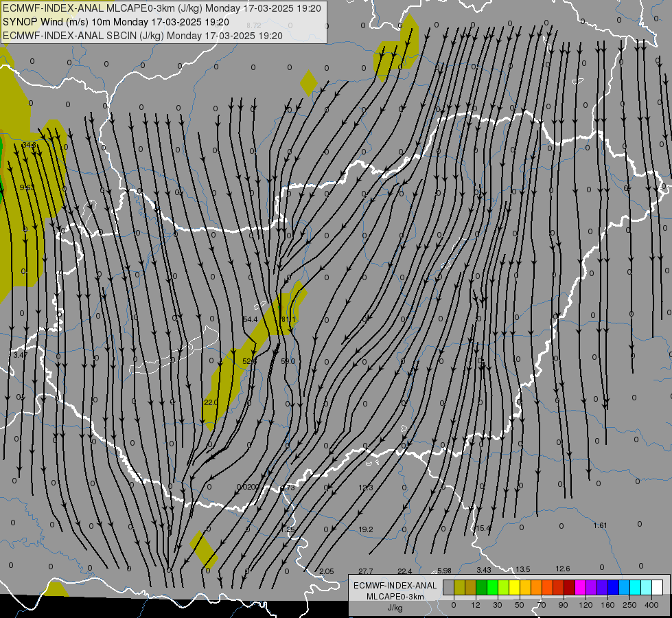Click the 12.3 value on the map
This screenshot has height=618, width=672.
point(366,488)
